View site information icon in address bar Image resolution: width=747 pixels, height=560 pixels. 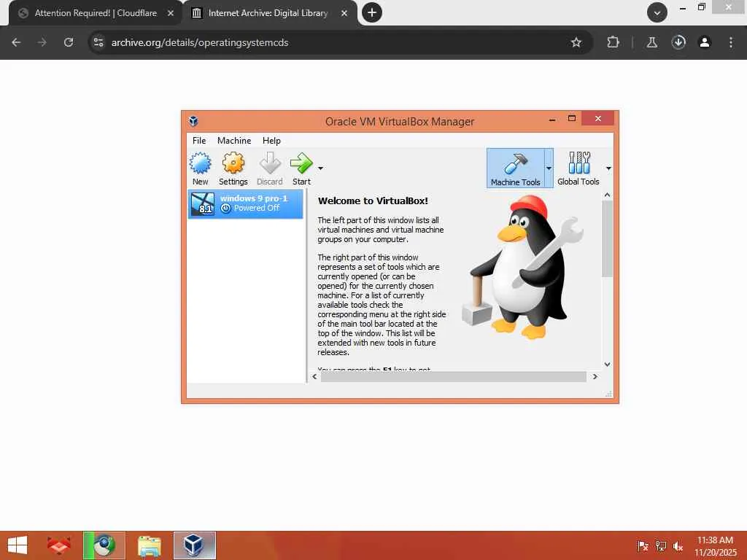[x=98, y=42]
